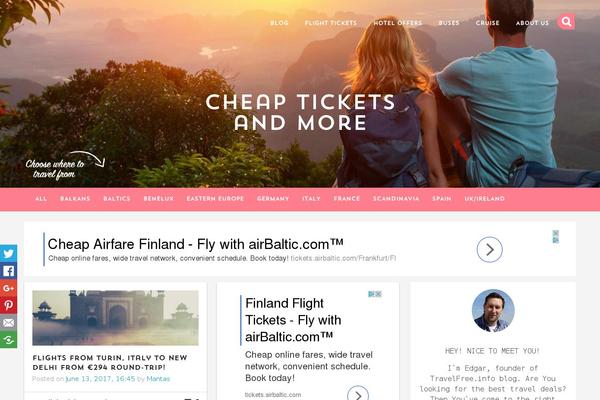Select Eastern Europe region filter
This screenshot has width=600, height=400.
click(x=215, y=199)
